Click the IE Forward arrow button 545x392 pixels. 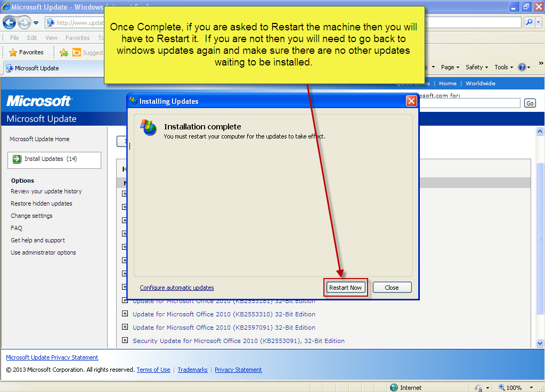tap(24, 23)
